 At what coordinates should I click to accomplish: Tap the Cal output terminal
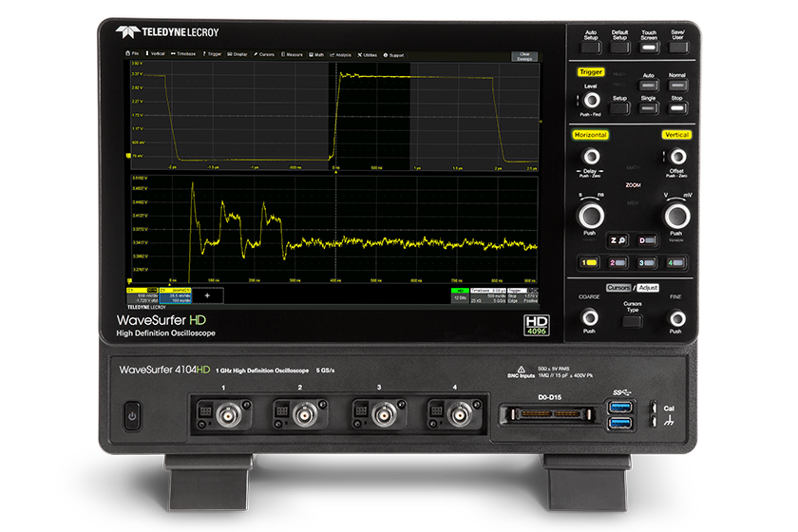[654, 408]
